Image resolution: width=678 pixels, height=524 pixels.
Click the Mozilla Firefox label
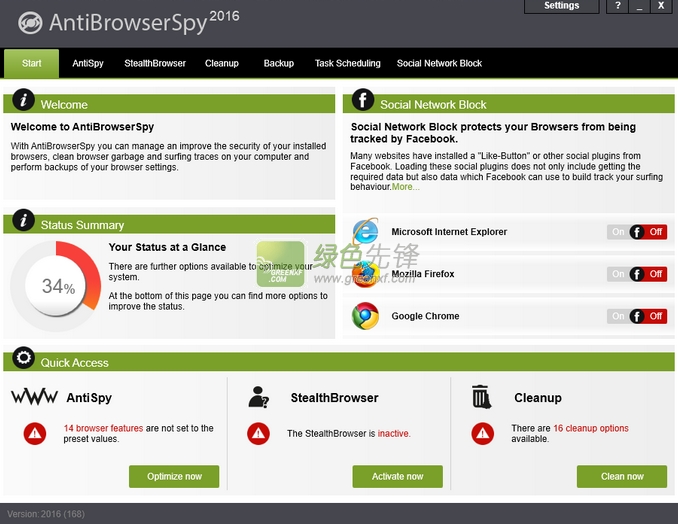(x=423, y=274)
